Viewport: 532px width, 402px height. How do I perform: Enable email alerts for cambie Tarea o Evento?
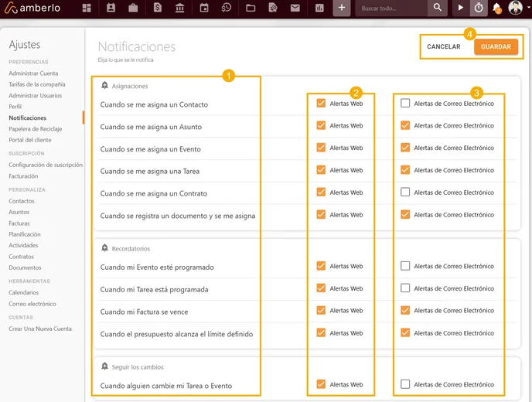(x=405, y=384)
